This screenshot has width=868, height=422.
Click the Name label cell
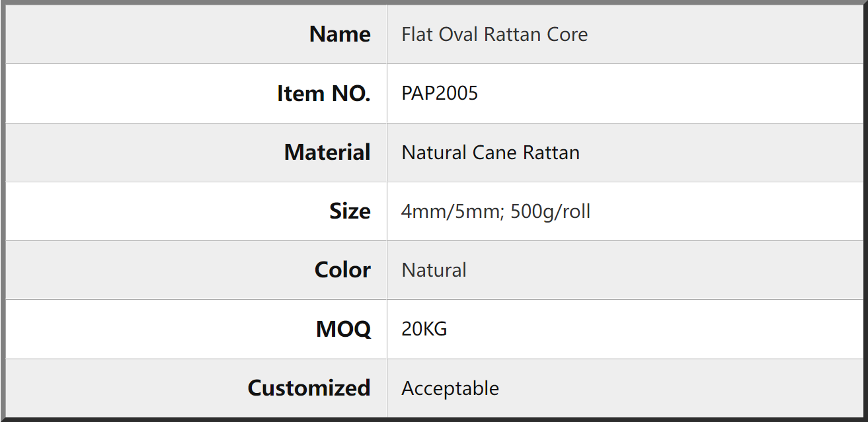point(196,34)
